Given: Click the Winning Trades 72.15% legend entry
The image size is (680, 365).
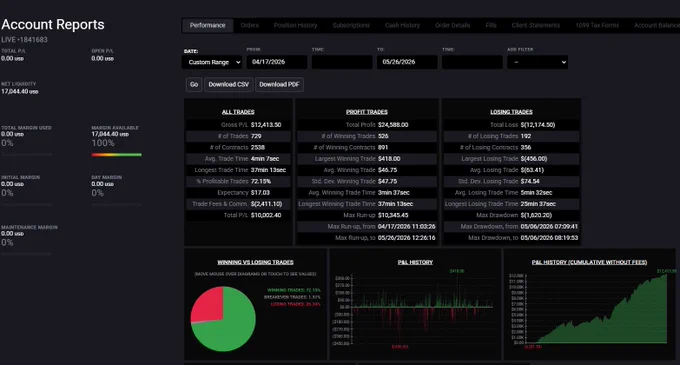Looking at the screenshot, I should [x=294, y=290].
